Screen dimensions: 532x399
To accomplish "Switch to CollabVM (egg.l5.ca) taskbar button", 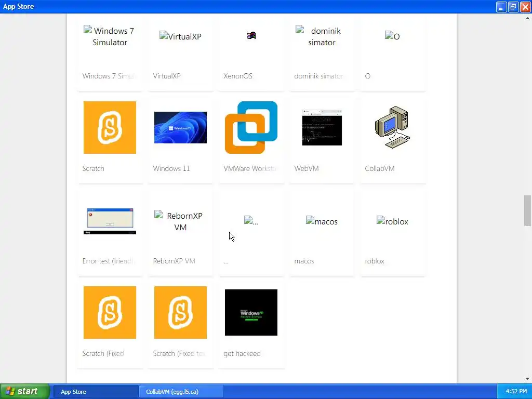I will 181,392.
